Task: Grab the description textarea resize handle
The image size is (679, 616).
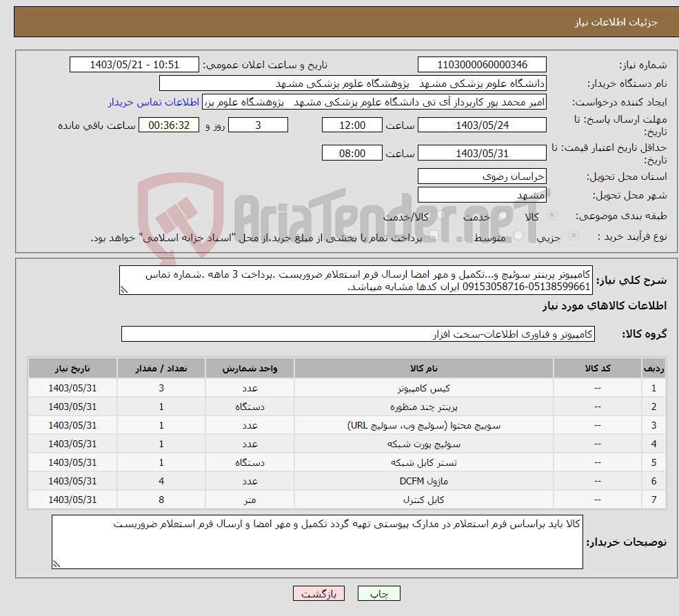Action: coord(124,290)
